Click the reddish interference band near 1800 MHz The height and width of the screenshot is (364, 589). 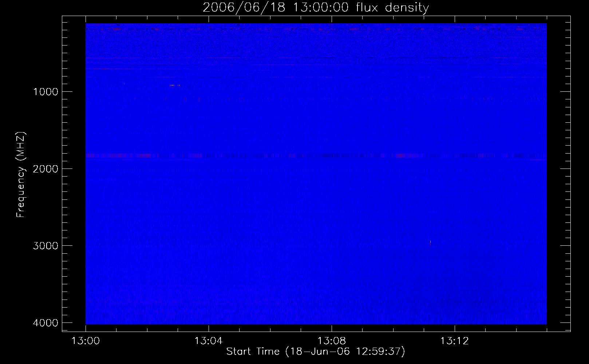[x=316, y=156]
